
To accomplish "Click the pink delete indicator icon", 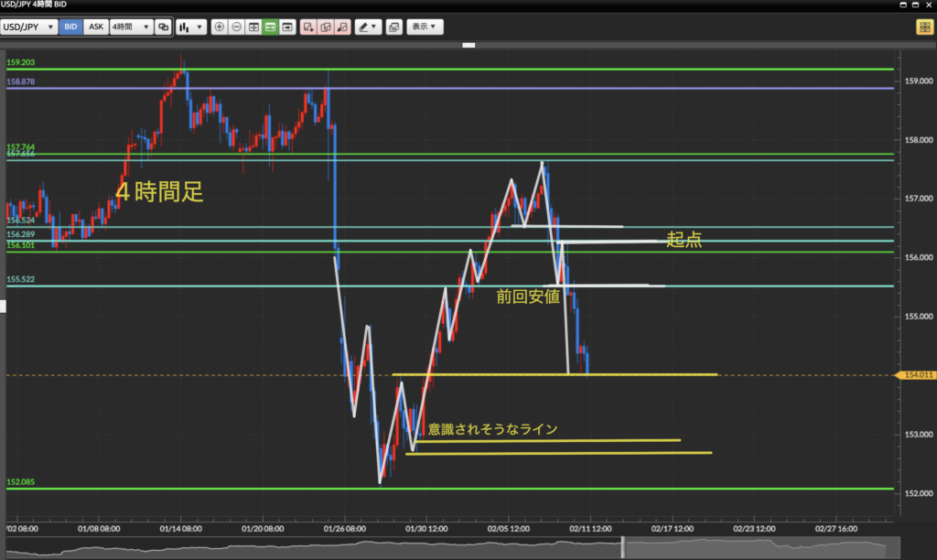I will [x=342, y=27].
